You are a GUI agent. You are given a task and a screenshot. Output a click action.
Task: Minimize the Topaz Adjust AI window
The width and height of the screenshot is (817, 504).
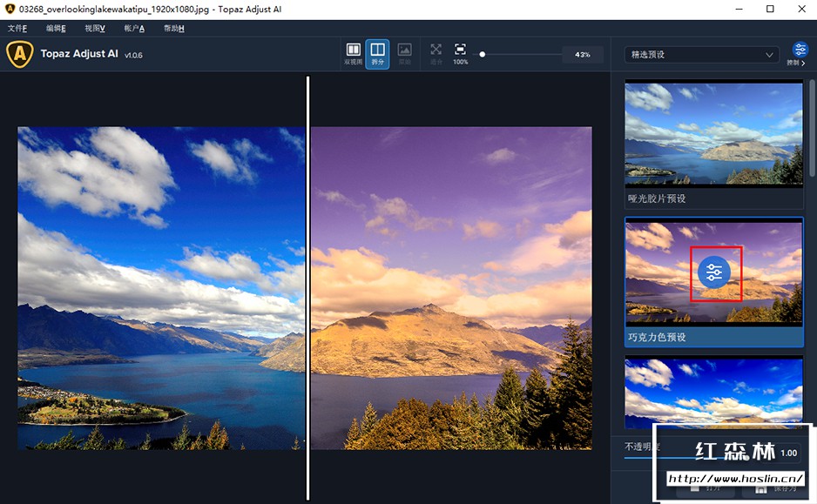click(x=739, y=9)
